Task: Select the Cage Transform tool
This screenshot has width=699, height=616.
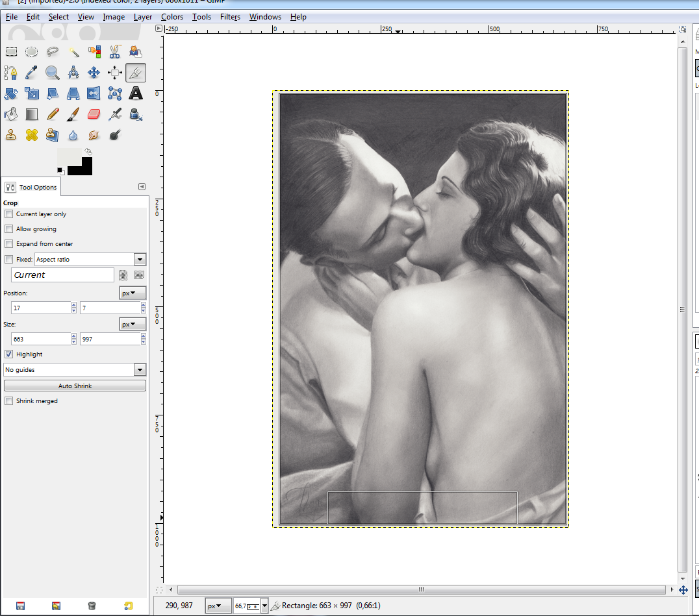Action: [x=115, y=93]
